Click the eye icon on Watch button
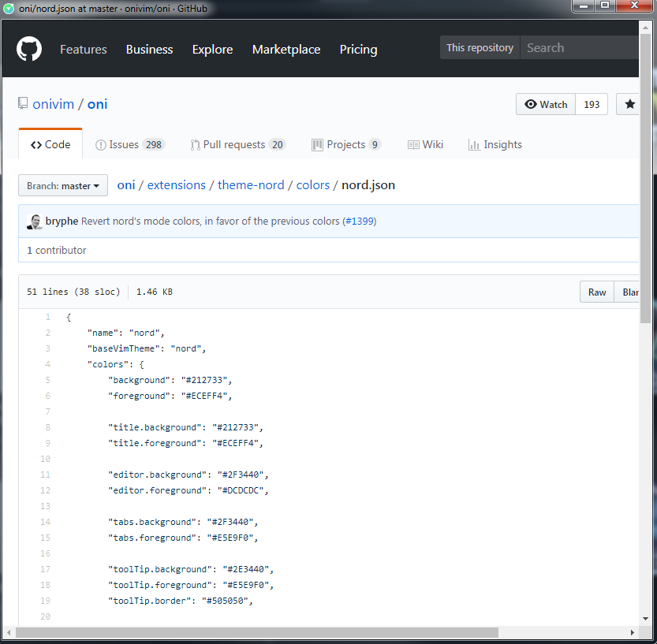Image resolution: width=657 pixels, height=644 pixels. (531, 104)
